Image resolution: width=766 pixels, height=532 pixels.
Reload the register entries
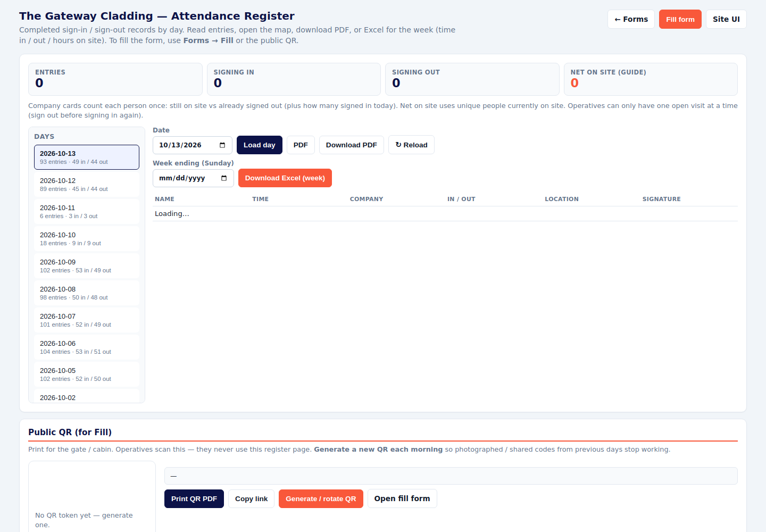(x=411, y=145)
